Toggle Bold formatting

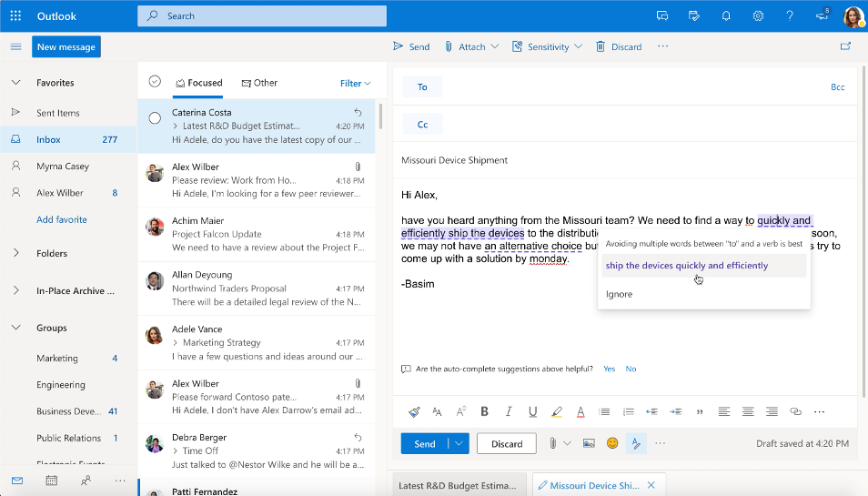[x=484, y=411]
